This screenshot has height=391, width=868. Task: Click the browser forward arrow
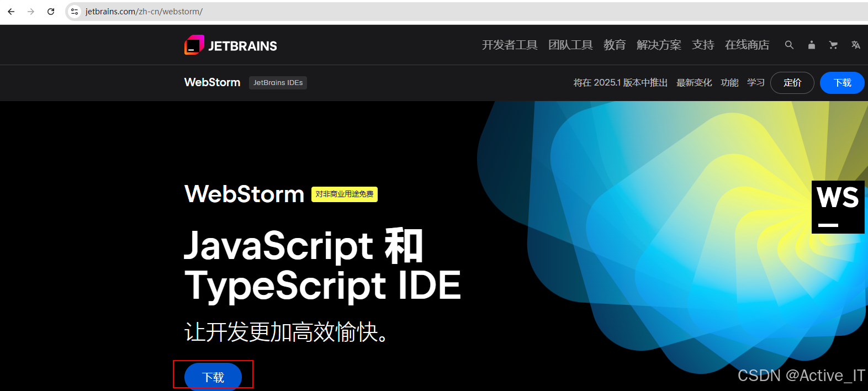point(31,11)
